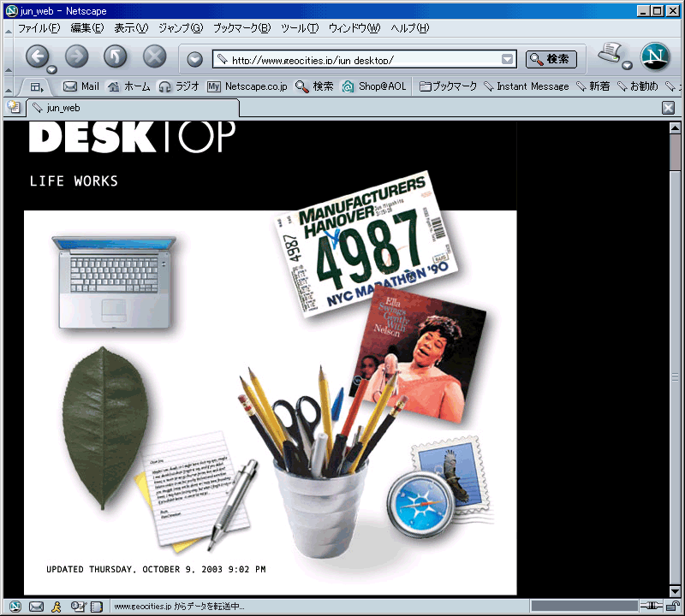
Task: Collapse the navigation toolbar using its grippy
Action: point(8,56)
